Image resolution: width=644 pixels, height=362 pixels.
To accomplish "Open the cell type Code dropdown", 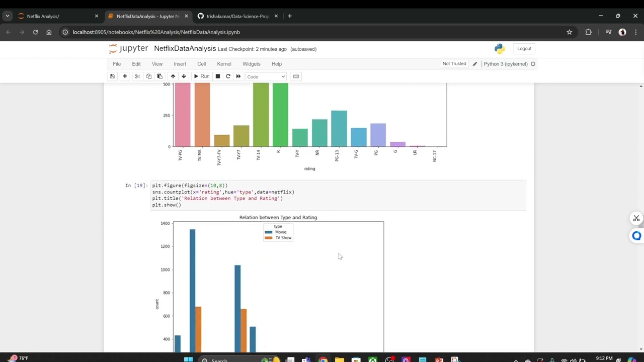I will click(x=266, y=76).
